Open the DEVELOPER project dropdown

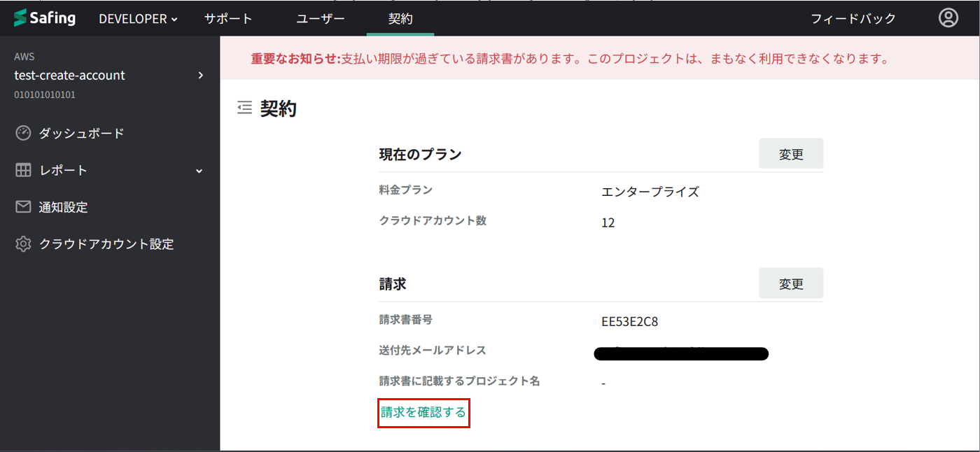[138, 19]
